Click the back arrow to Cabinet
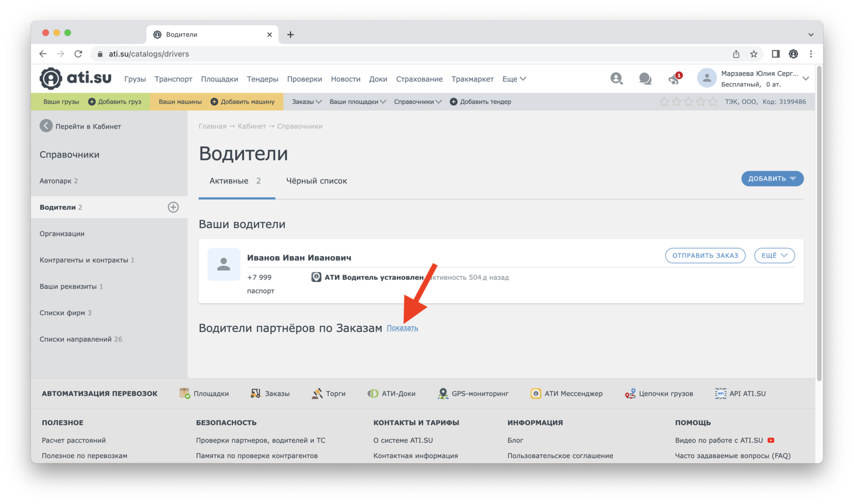The image size is (854, 504). (x=46, y=126)
